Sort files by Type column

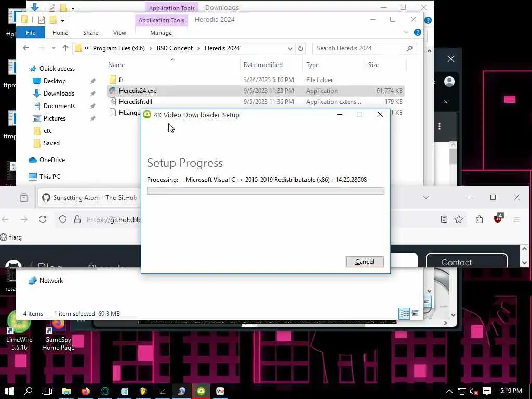tap(312, 65)
